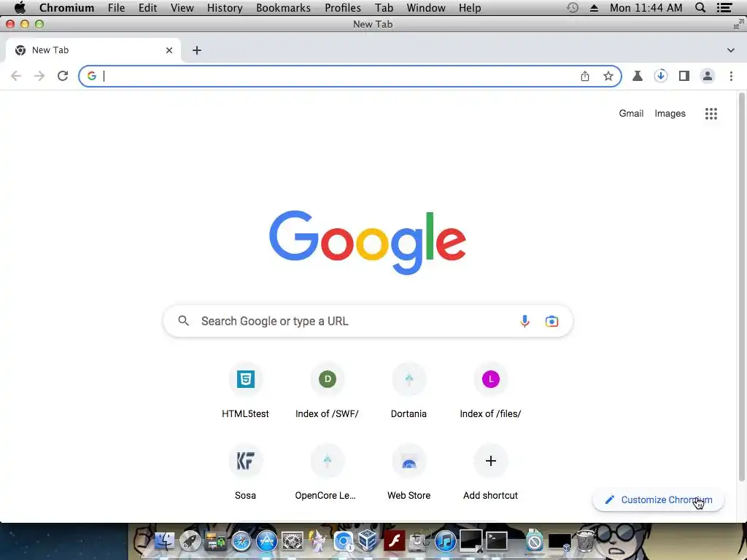This screenshot has width=747, height=560.
Task: Open Finder from the Dock
Action: tap(165, 542)
